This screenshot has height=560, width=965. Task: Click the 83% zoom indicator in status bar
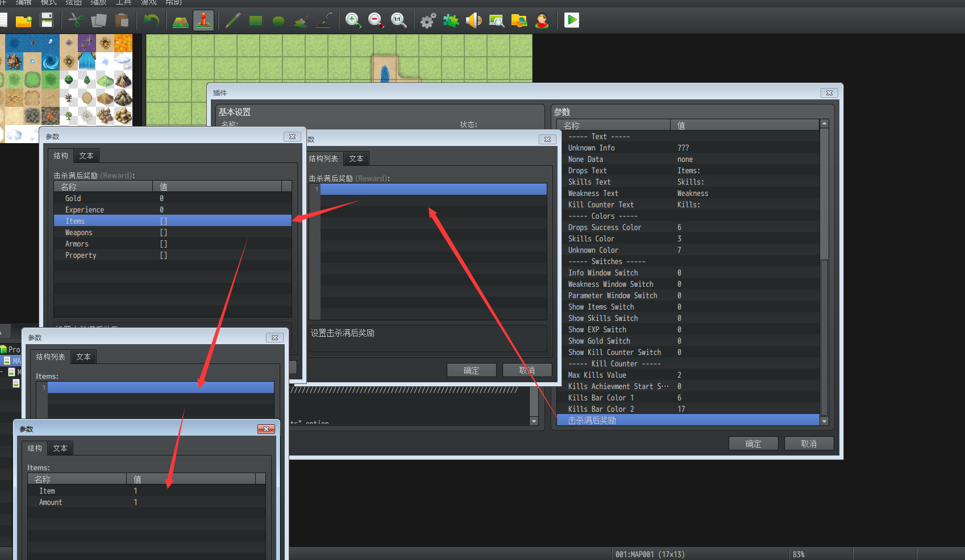coord(798,554)
